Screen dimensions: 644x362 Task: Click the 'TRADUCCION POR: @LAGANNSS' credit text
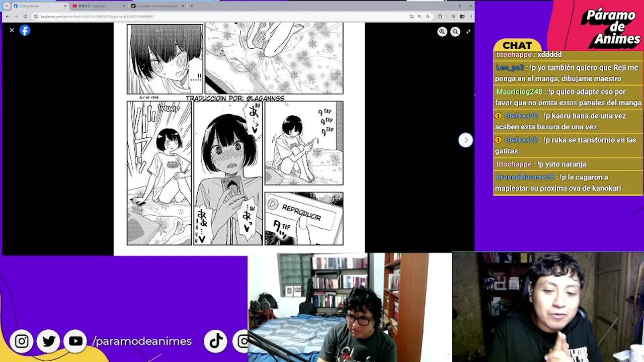click(x=235, y=99)
